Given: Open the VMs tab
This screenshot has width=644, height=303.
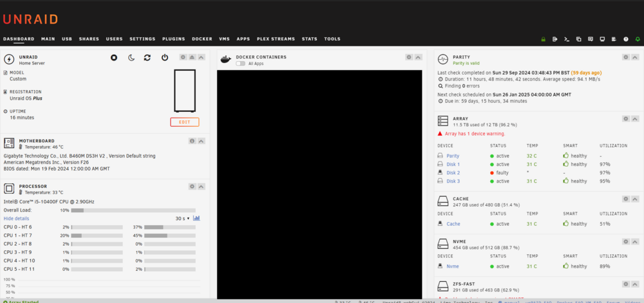Looking at the screenshot, I should click(224, 39).
